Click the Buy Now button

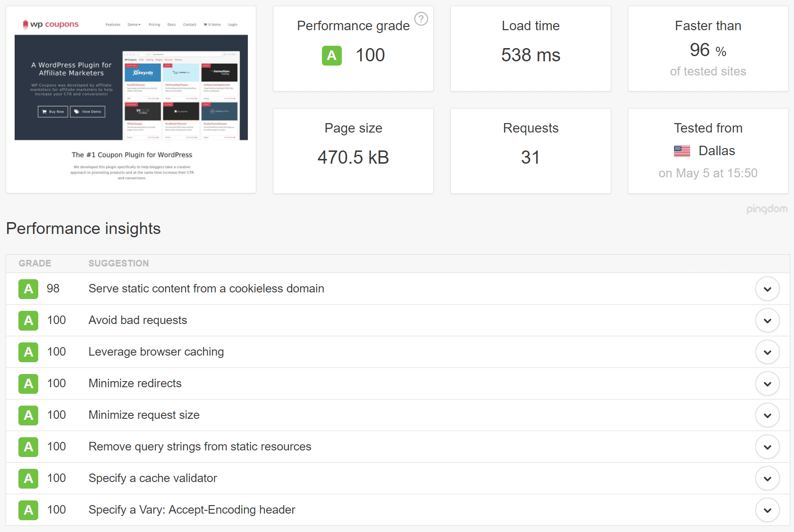(x=53, y=112)
